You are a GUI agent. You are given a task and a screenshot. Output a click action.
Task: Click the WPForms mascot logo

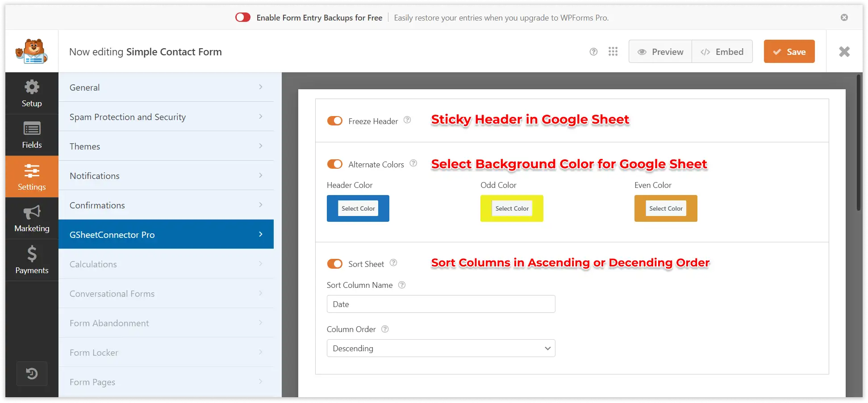(x=32, y=51)
